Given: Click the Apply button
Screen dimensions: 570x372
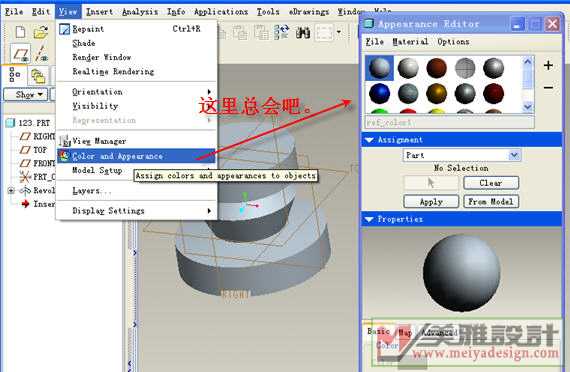Looking at the screenshot, I should click(431, 202).
